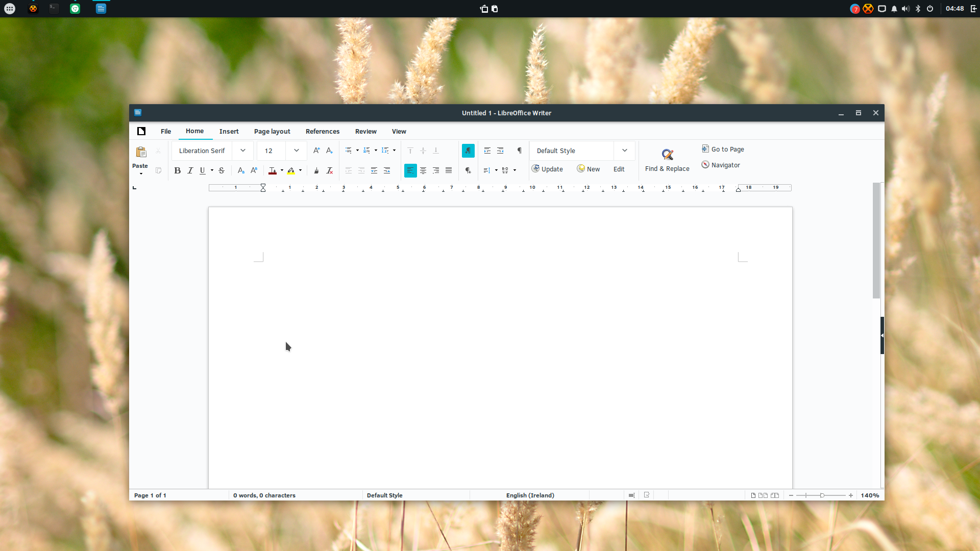Click the document signature status icon
Screen dimensions: 980x551
(647, 495)
